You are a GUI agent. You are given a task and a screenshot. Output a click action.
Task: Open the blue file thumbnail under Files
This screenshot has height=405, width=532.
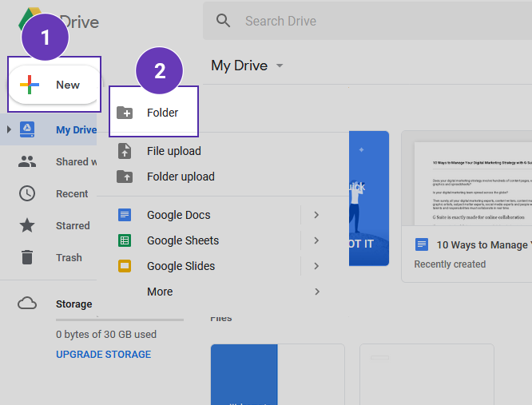(277, 375)
